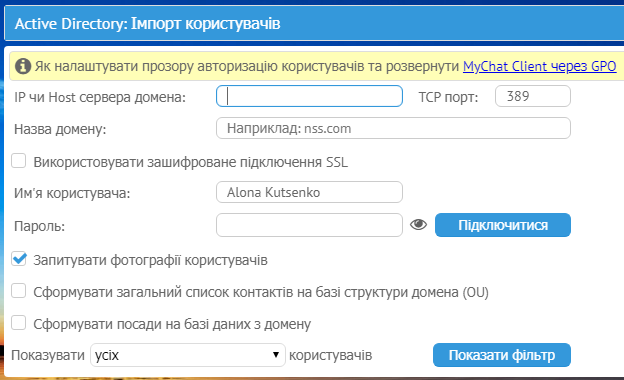Viewport: 624px width, 380px height.
Task: Click the TCP порт field showing 389
Action: 533,96
